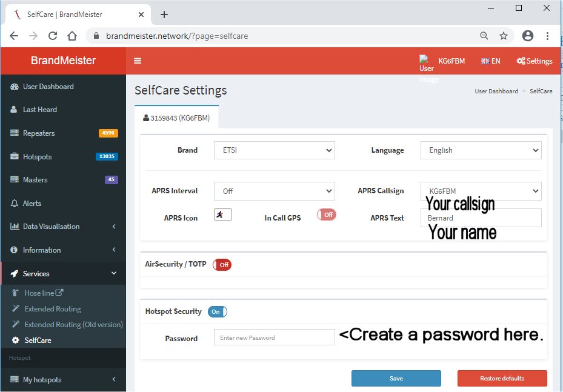Viewport: 563px width, 392px height.
Task: Click the User Dashboard gauge icon
Action: [15, 87]
